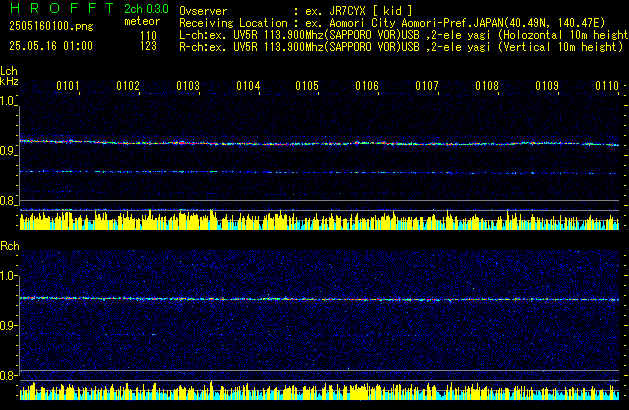Click the Rch 0.8 axis label

7,375
